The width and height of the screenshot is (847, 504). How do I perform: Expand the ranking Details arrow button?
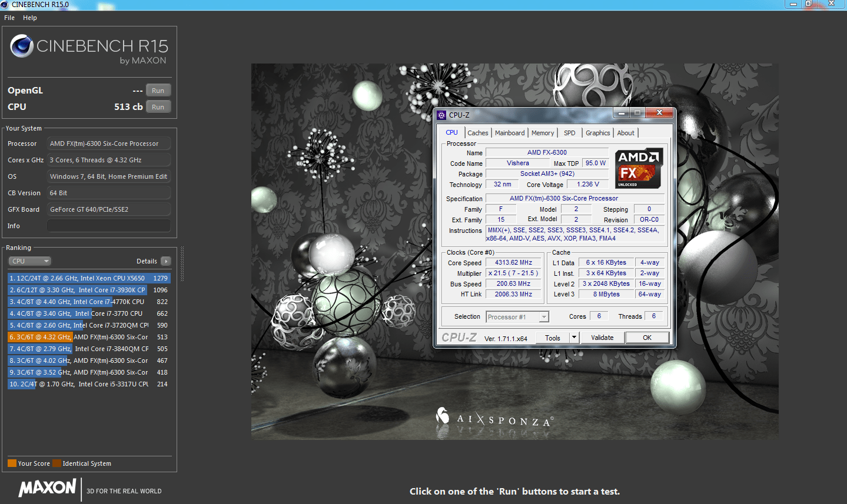(166, 261)
